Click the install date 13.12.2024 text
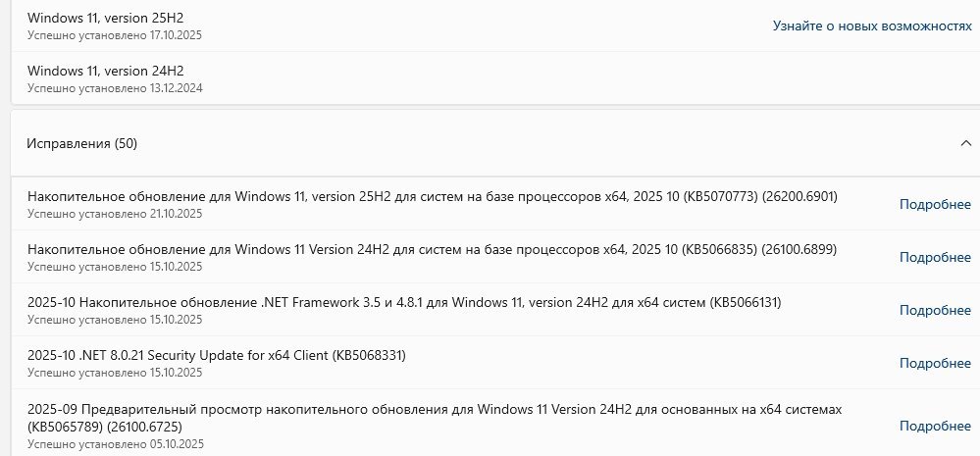 (x=115, y=88)
